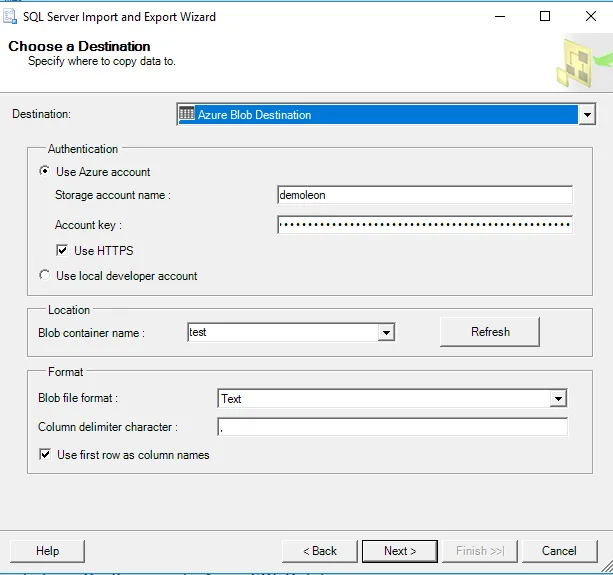Viewport: 613px width, 575px height.
Task: Click the Blob file format label
Action: (x=78, y=398)
